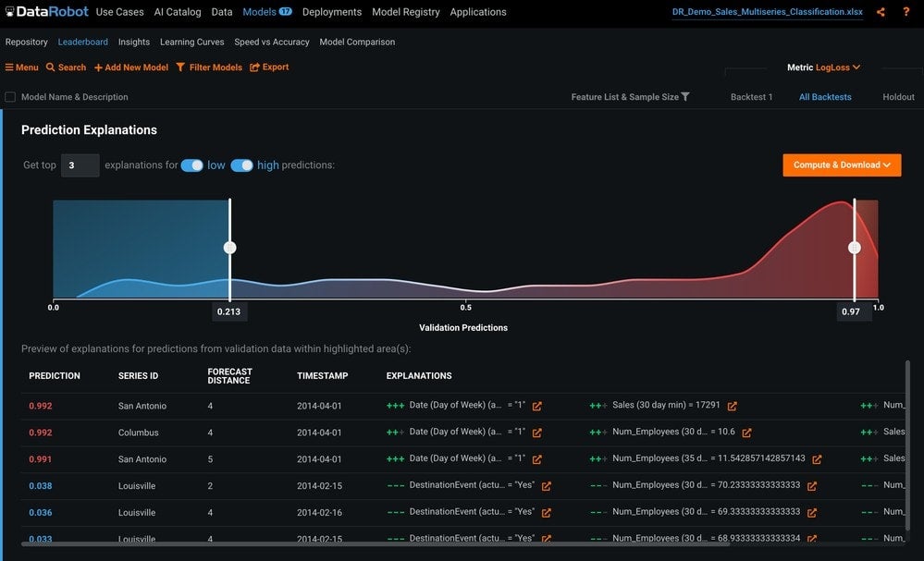
Task: Click the FORECAST DISTANCE column header
Action: [x=229, y=376]
